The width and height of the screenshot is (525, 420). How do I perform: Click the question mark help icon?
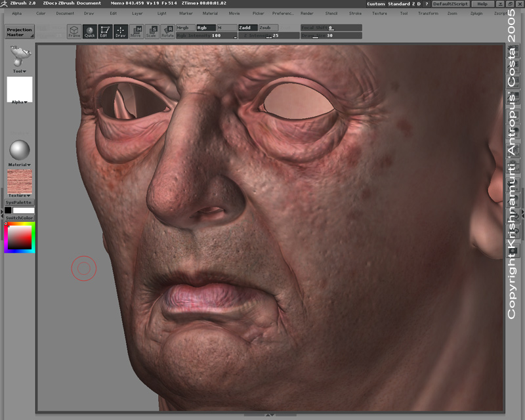pyautogui.click(x=426, y=4)
